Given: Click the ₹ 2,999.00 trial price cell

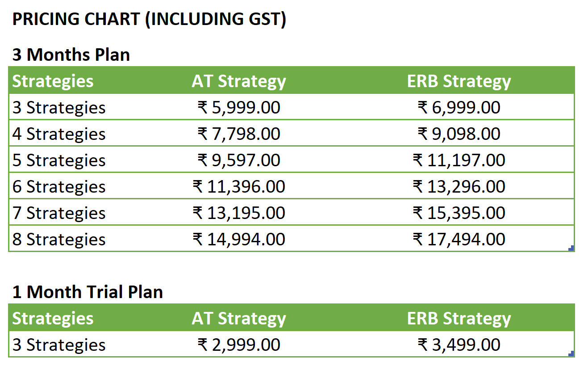Looking at the screenshot, I should [239, 345].
